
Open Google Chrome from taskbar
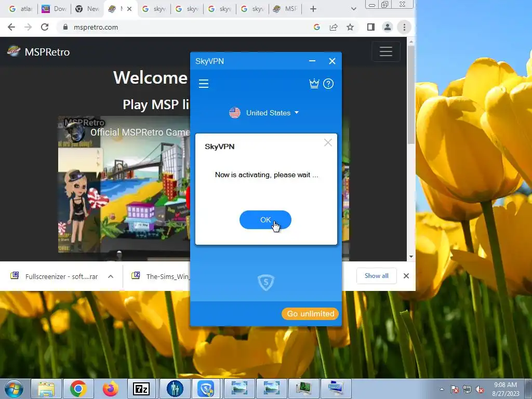pos(78,389)
